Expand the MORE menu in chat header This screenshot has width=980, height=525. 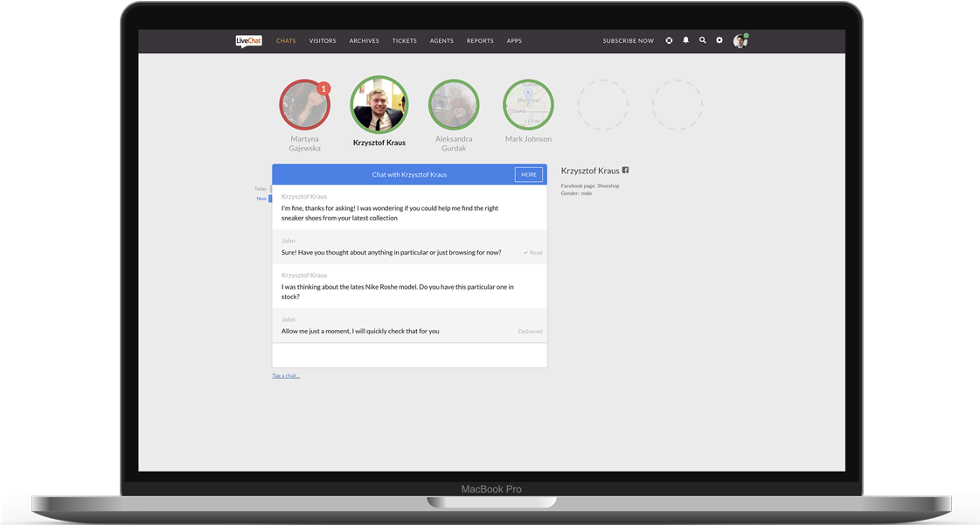(529, 174)
